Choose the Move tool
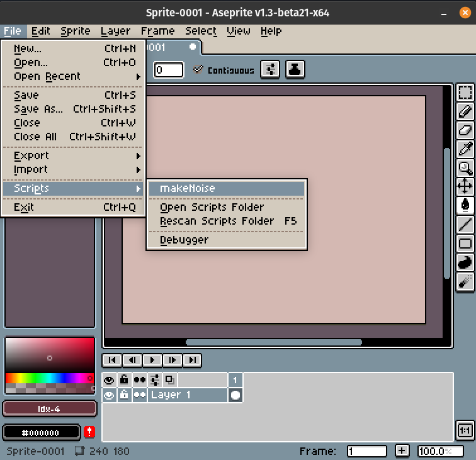476x460 pixels. [x=465, y=186]
